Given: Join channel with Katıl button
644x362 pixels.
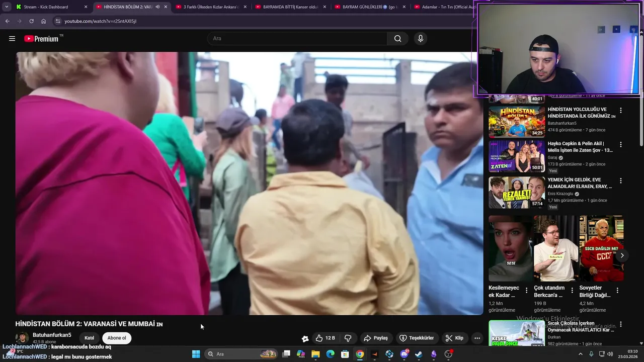Looking at the screenshot, I should (x=89, y=338).
